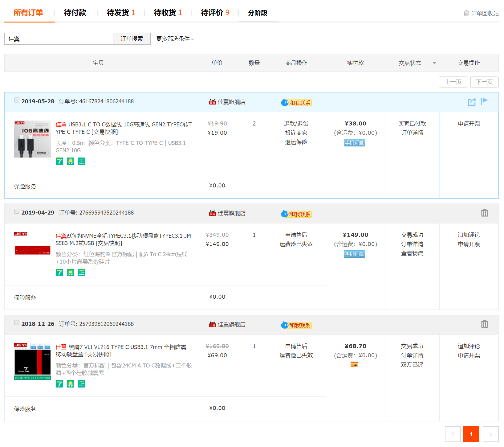This screenshot has height=447, width=504.
Task: Click 正 genuine badge on i9海豹 item
Action: click(x=82, y=273)
